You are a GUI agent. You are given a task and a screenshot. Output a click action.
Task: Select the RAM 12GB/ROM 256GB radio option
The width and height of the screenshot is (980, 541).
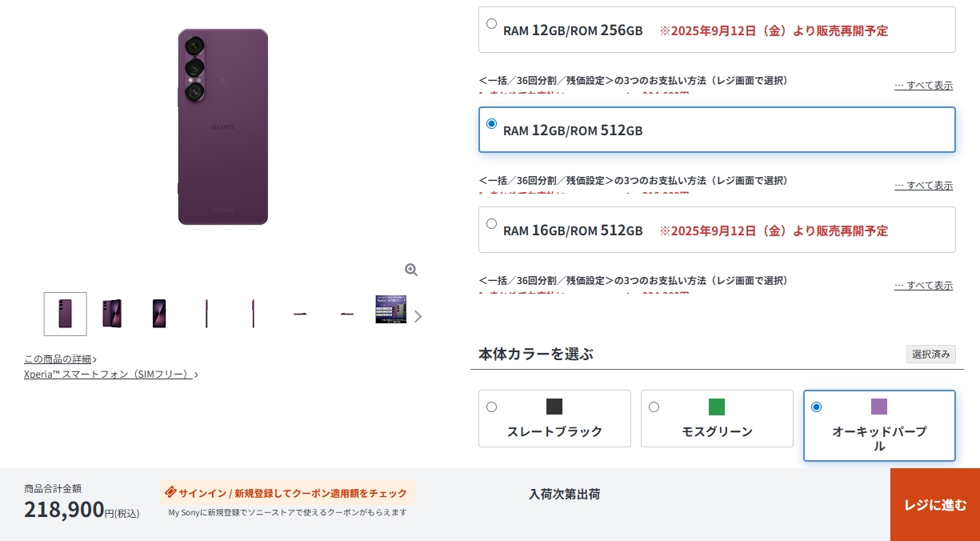pyautogui.click(x=491, y=24)
